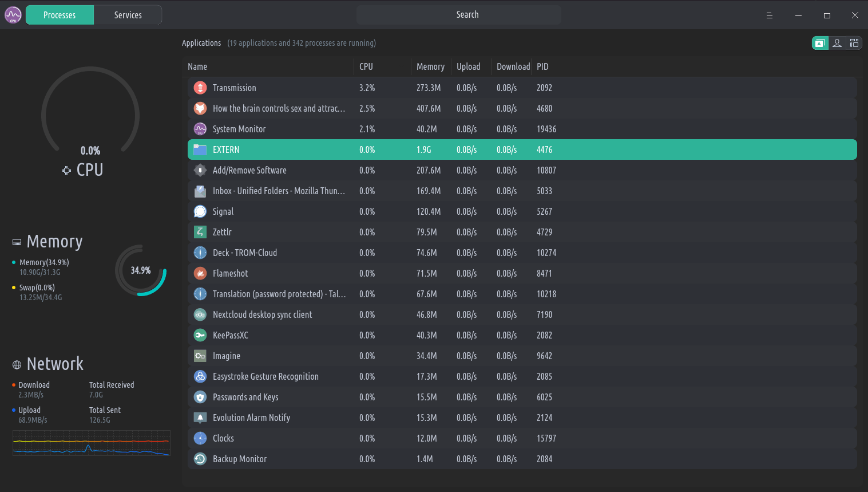868x492 pixels.
Task: Click the KeePassXC key icon
Action: (x=200, y=335)
